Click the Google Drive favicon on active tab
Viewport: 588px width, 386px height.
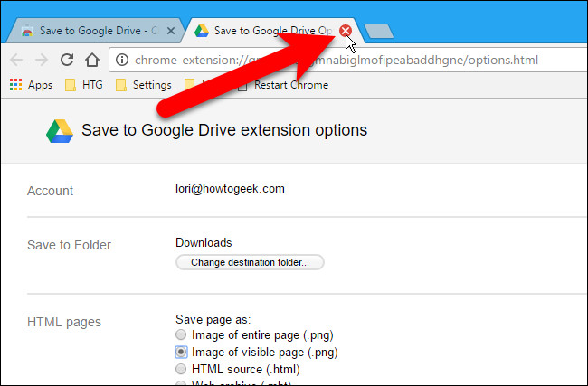click(202, 31)
